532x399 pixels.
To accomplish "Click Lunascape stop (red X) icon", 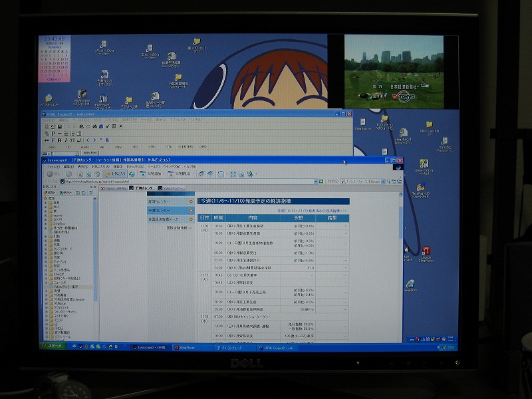I will (80, 174).
